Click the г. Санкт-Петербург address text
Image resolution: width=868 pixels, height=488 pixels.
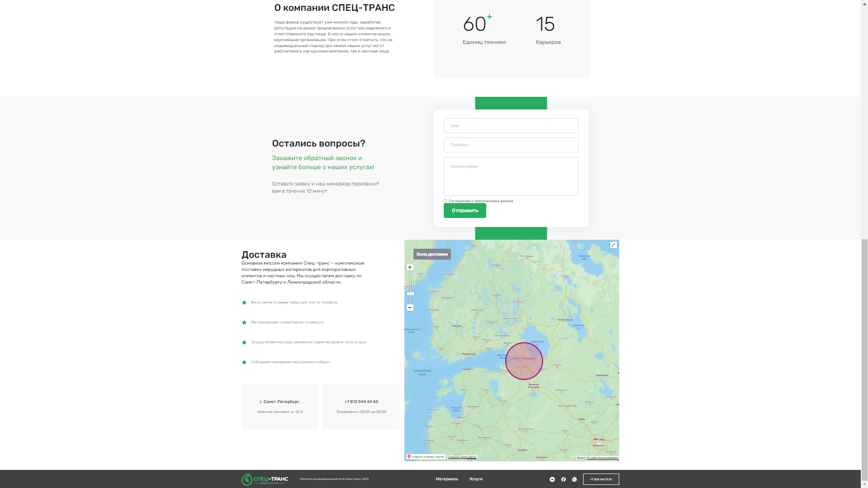coord(280,402)
